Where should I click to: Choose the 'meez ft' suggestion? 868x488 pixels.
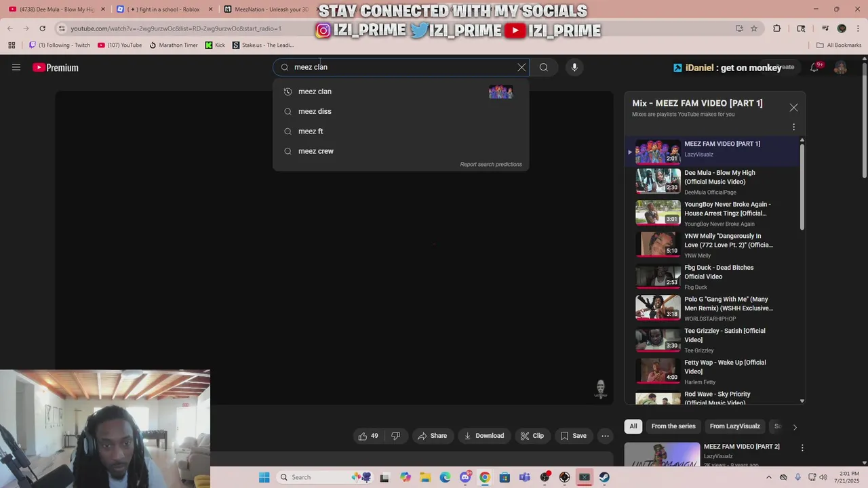(401, 131)
